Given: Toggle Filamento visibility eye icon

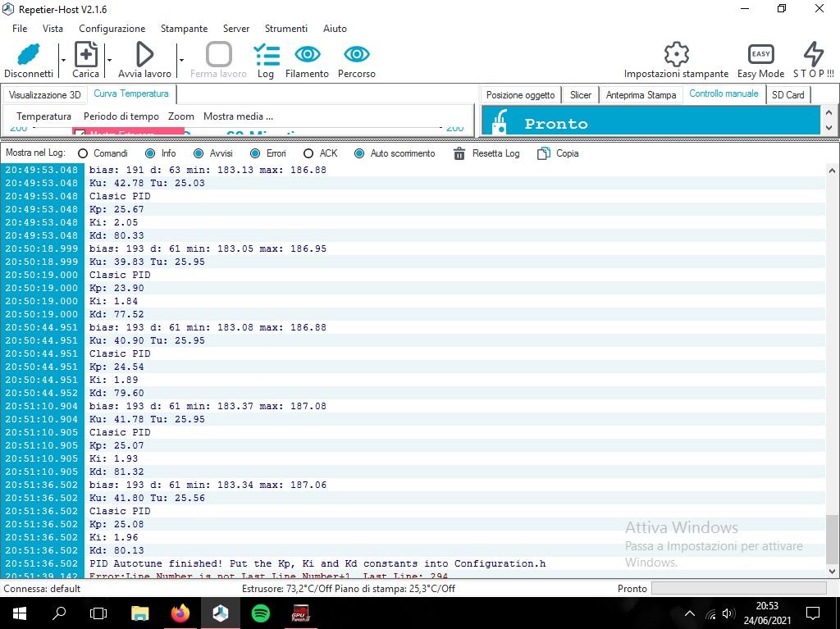Looking at the screenshot, I should point(307,54).
